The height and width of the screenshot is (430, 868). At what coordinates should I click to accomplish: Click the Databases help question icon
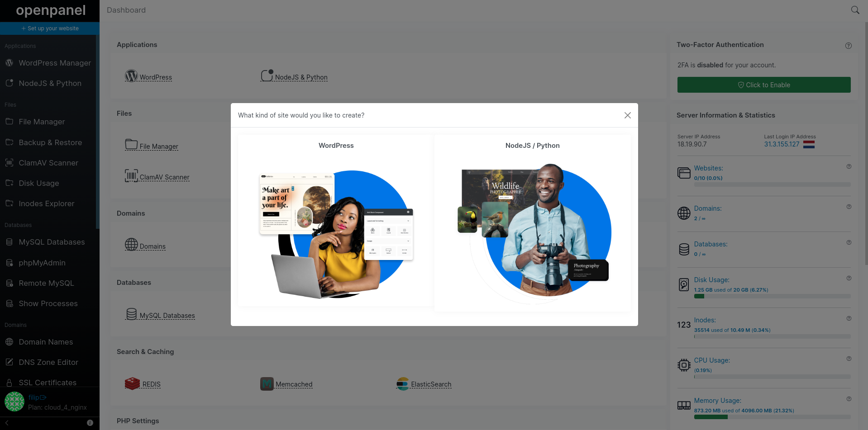849,242
